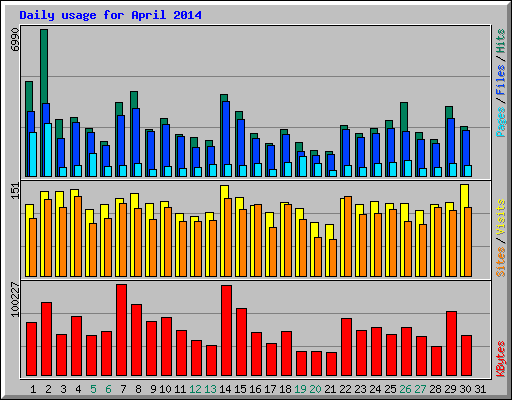
Task: Click the 151 visits axis value
Action: point(15,191)
